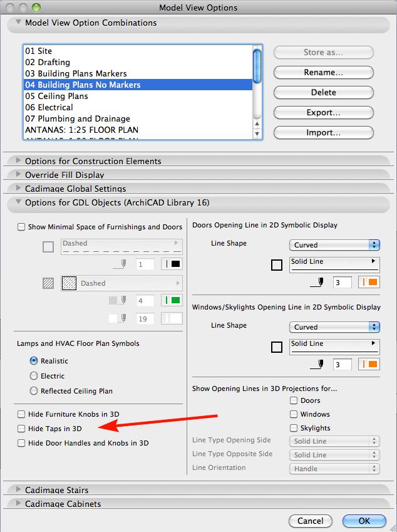Check Hide Door Handles and Knobs in 3D
Image resolution: width=397 pixels, height=532 pixels.
(x=21, y=443)
